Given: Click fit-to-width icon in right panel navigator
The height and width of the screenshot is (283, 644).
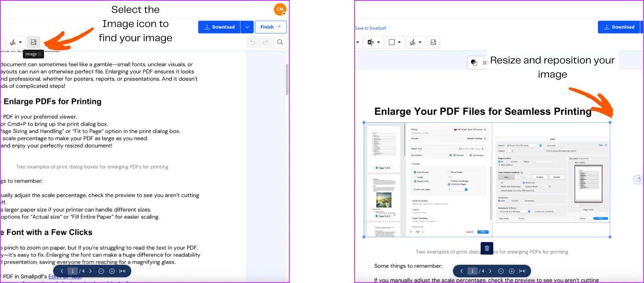Looking at the screenshot, I should point(522,271).
